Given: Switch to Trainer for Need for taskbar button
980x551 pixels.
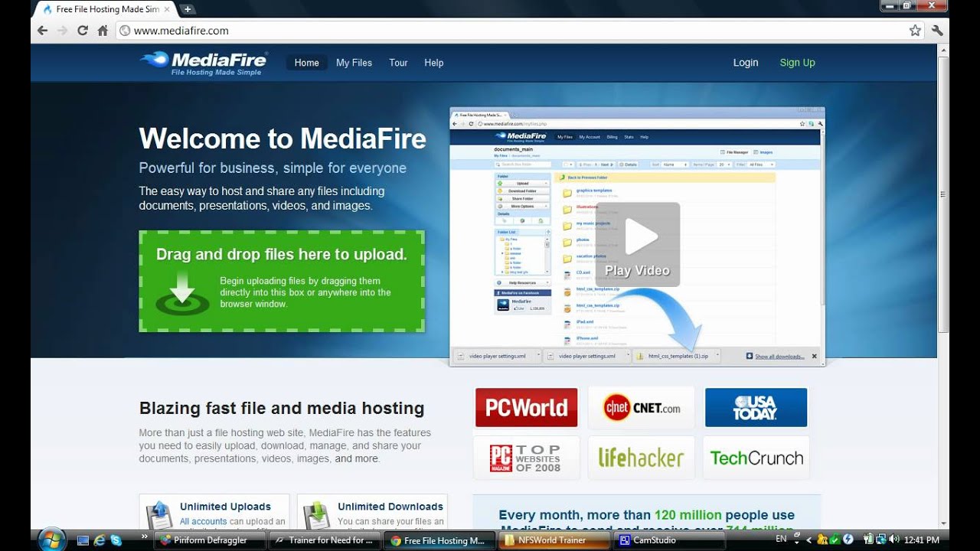Looking at the screenshot, I should [x=325, y=540].
